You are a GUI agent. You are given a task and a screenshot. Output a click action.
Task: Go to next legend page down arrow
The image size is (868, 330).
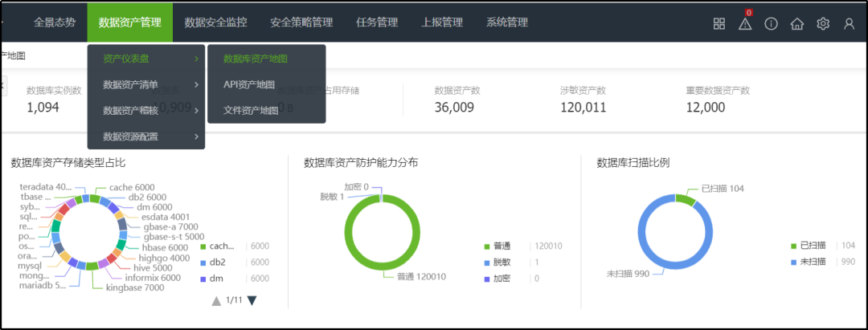[x=252, y=301]
